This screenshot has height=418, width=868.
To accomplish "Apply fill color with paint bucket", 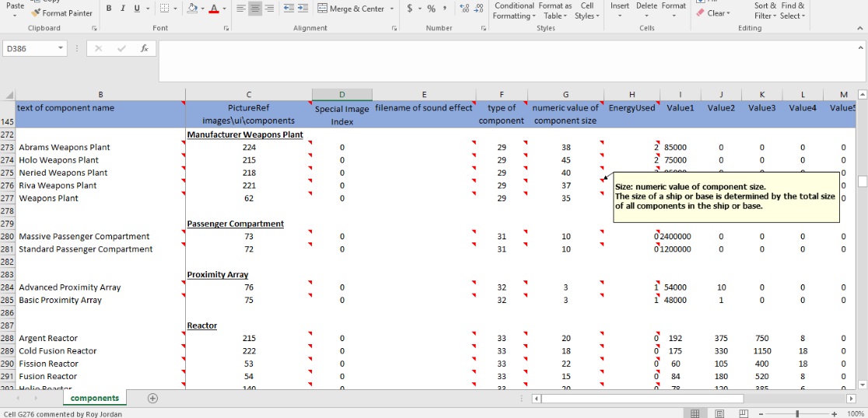I will click(192, 9).
